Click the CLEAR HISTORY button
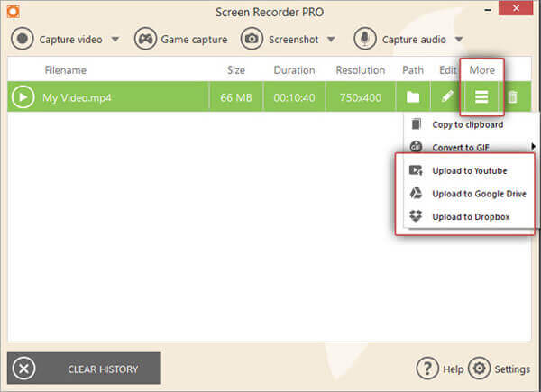Image resolution: width=541 pixels, height=392 pixels. [x=84, y=369]
